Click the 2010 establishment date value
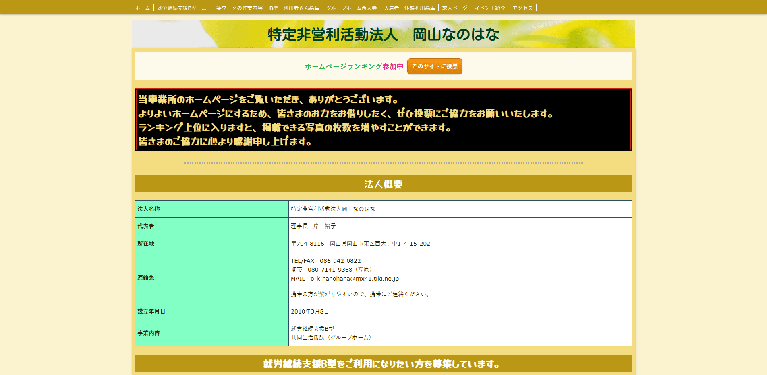This screenshot has width=767, height=375. 310,311
